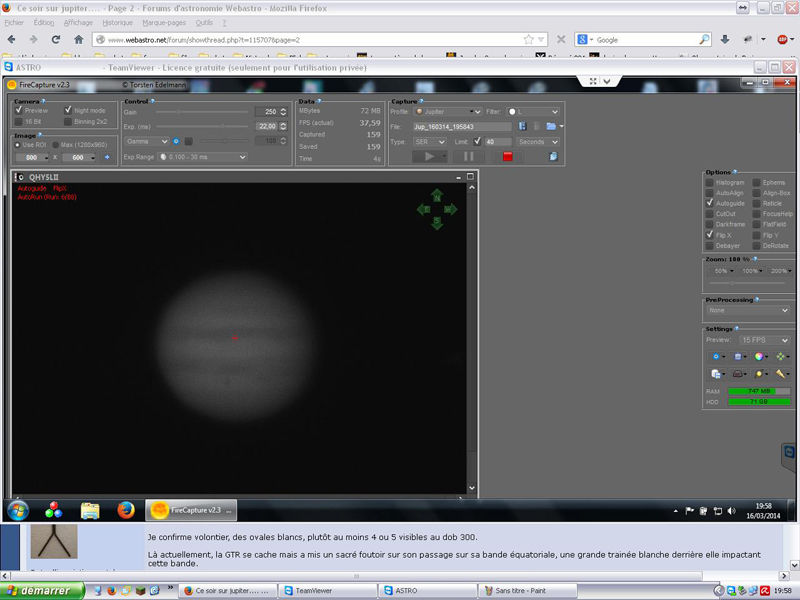
Task: Click the blue copy icon beside the stop button
Action: (x=553, y=157)
